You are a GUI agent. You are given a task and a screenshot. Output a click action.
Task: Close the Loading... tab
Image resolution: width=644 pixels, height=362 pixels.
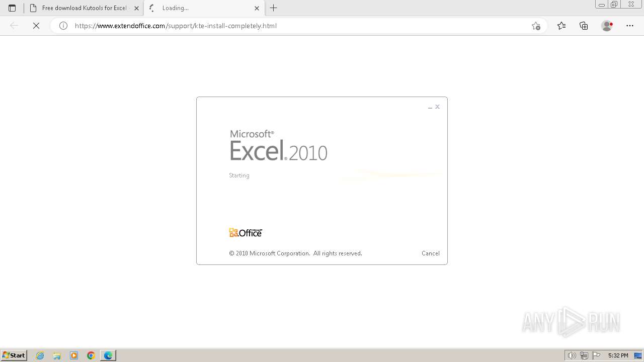(x=257, y=8)
